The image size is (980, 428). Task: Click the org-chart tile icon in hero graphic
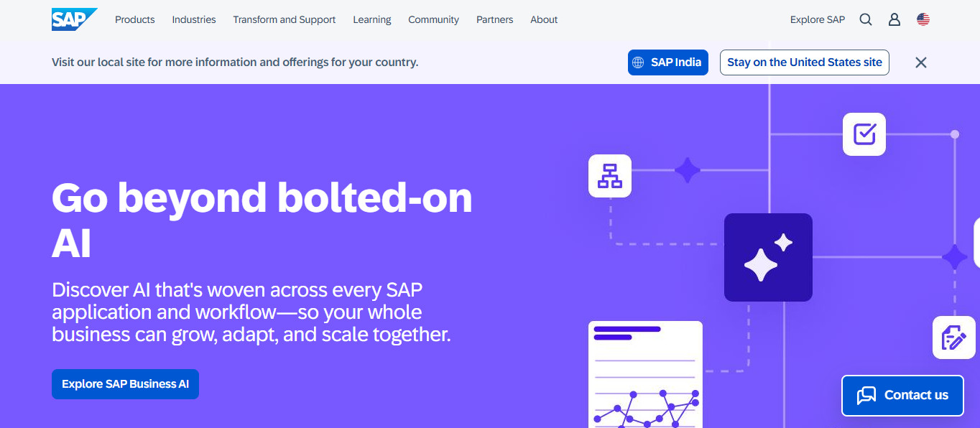610,176
